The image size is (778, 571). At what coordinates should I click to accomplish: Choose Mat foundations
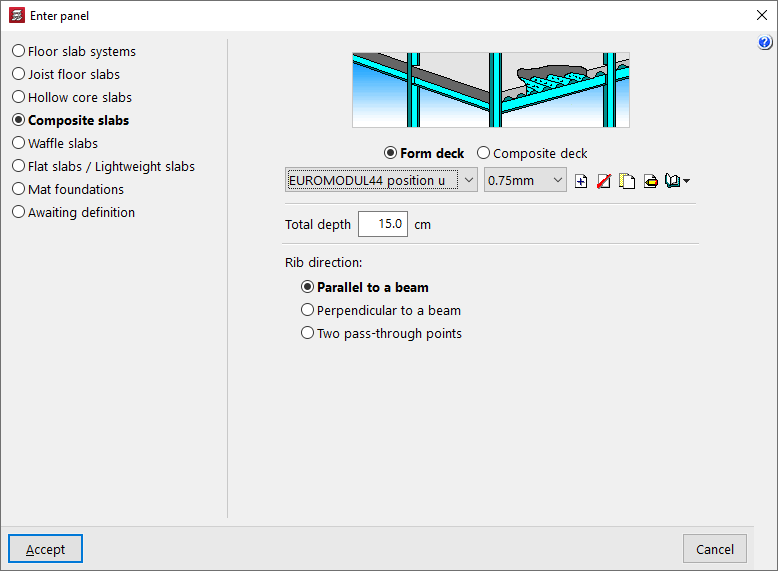pos(68,190)
